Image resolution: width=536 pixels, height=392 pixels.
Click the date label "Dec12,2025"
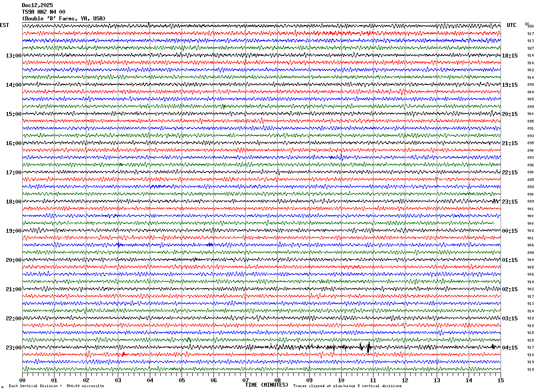[37, 5]
